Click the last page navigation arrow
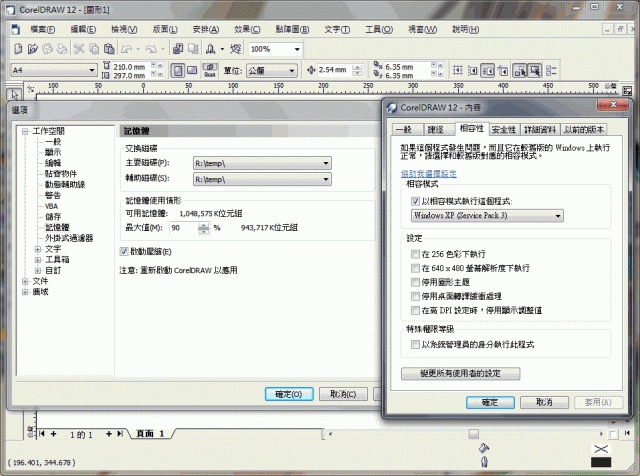 click(x=120, y=434)
